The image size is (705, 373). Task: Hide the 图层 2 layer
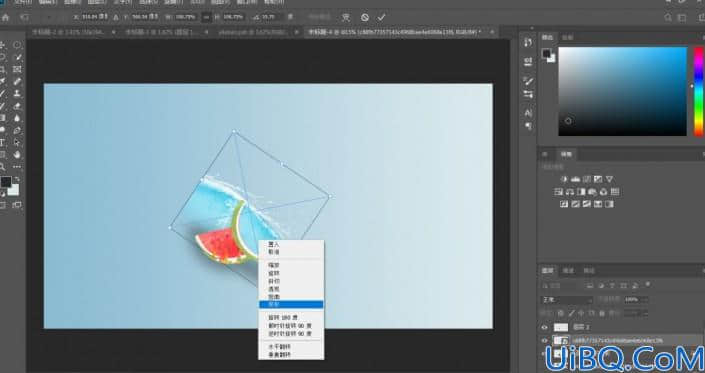click(x=545, y=328)
